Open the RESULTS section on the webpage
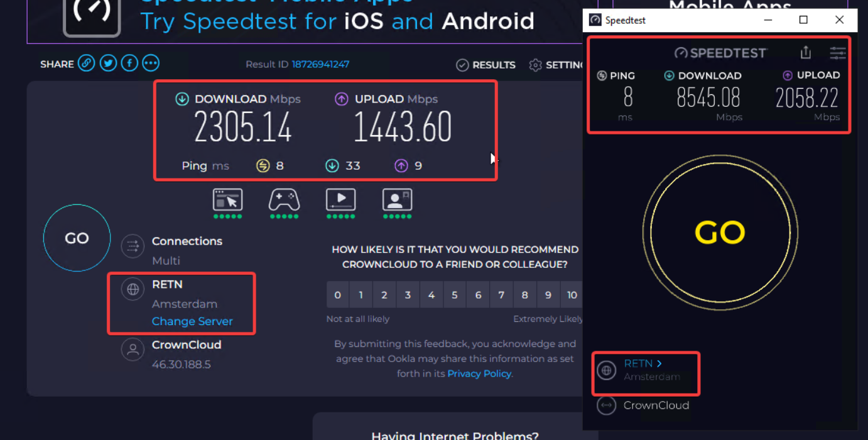868x440 pixels. (486, 65)
